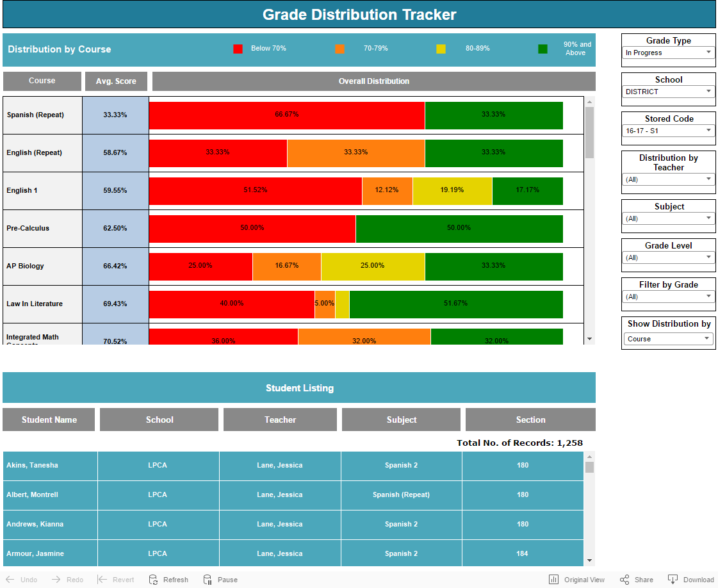Click the Filter by Grade selector
Viewport: 718px width, 588px height.
click(x=668, y=297)
